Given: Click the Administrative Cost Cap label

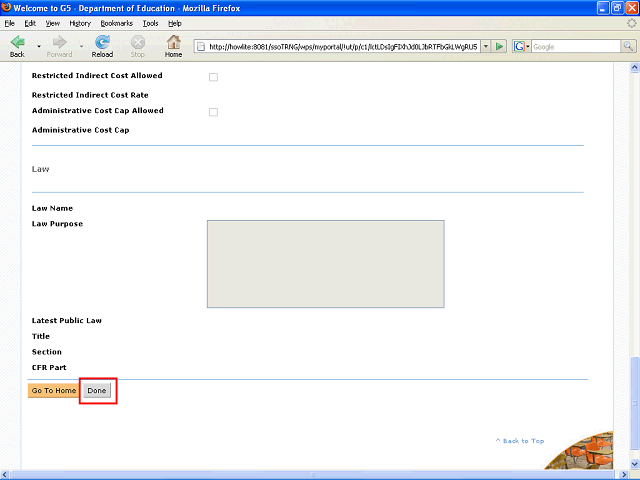Looking at the screenshot, I should pos(80,130).
